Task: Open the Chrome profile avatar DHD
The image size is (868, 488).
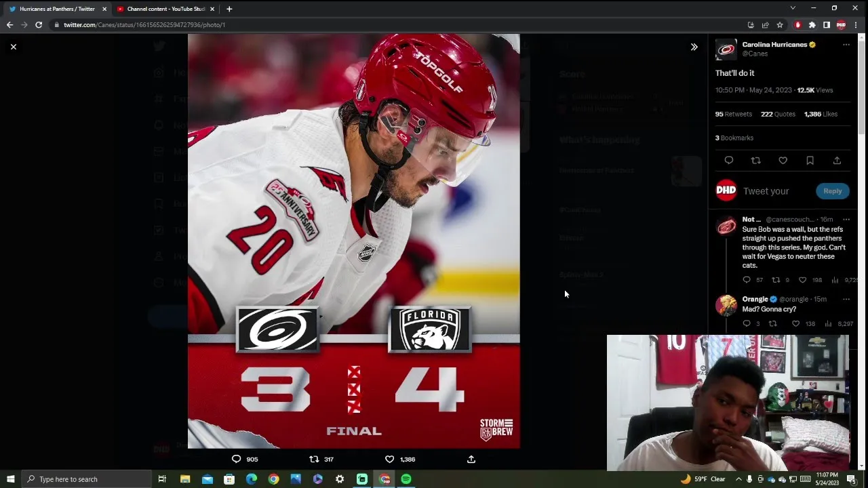Action: [x=841, y=24]
